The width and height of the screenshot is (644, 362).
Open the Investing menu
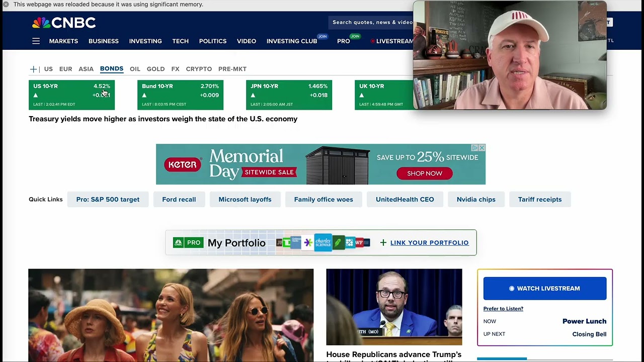click(x=145, y=41)
